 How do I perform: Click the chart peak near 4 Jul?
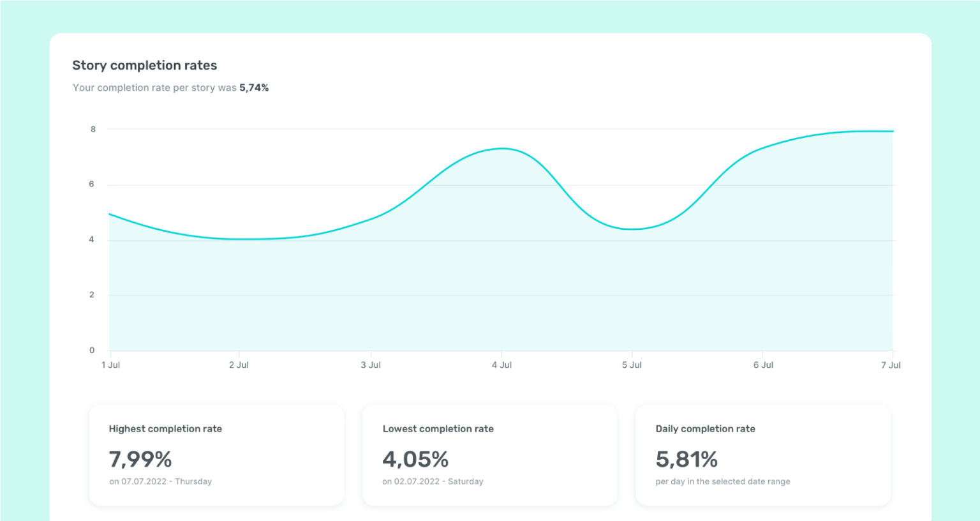click(x=502, y=149)
